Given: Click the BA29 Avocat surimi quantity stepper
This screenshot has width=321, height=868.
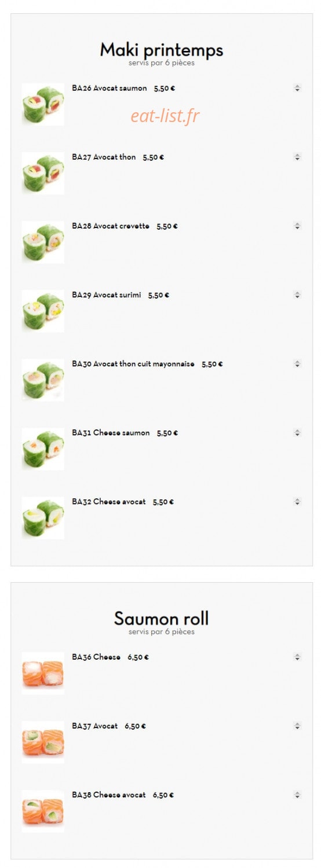Looking at the screenshot, I should pyautogui.click(x=297, y=295).
